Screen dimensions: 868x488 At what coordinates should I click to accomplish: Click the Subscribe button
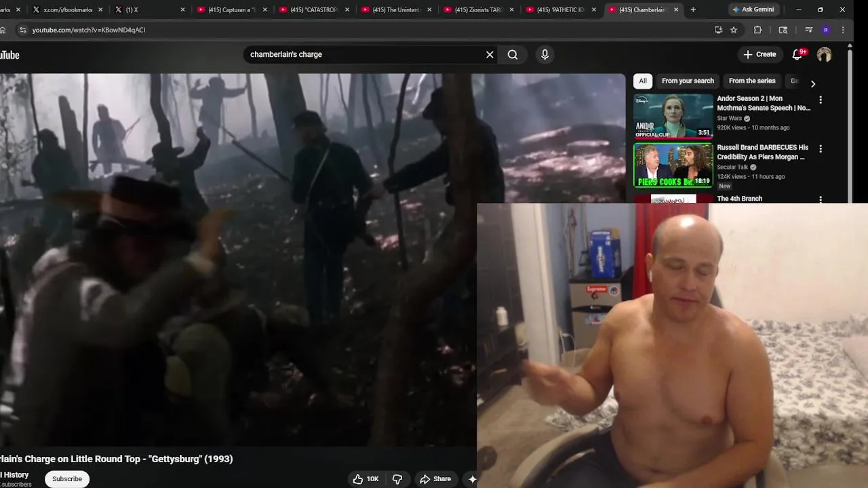(x=67, y=479)
